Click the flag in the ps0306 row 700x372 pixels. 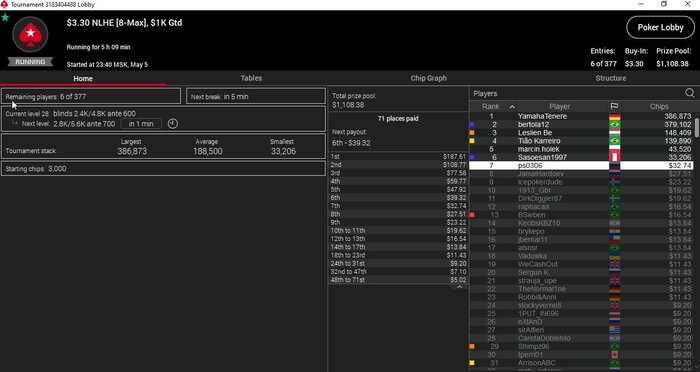pyautogui.click(x=614, y=166)
